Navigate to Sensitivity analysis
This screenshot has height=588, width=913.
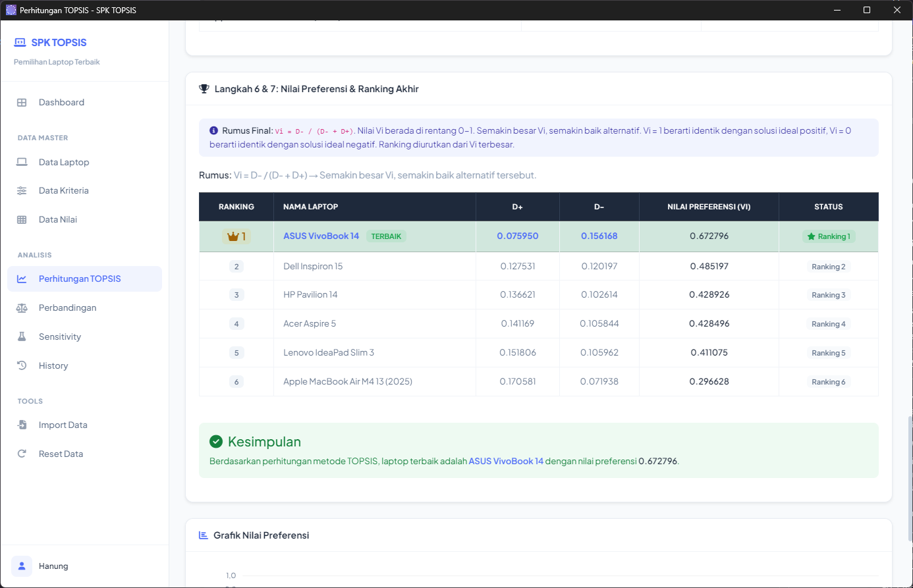pyautogui.click(x=84, y=336)
